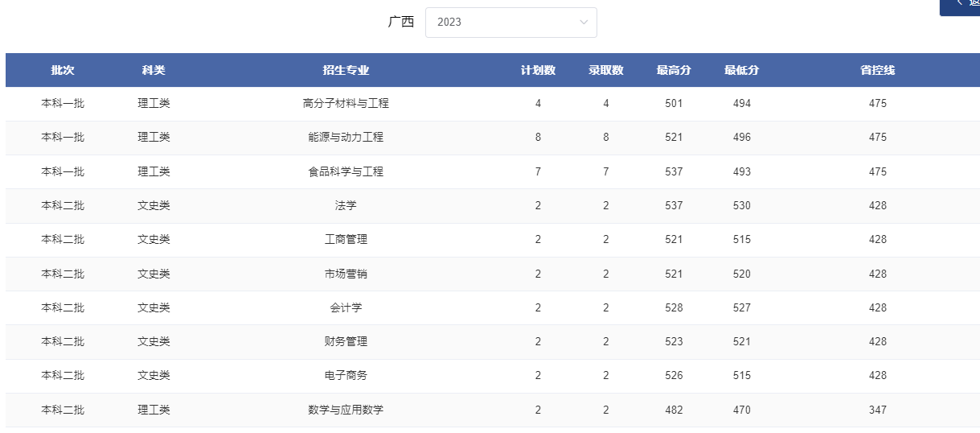
Task: Click lowest score 520 in 市场营销 row
Action: (742, 274)
